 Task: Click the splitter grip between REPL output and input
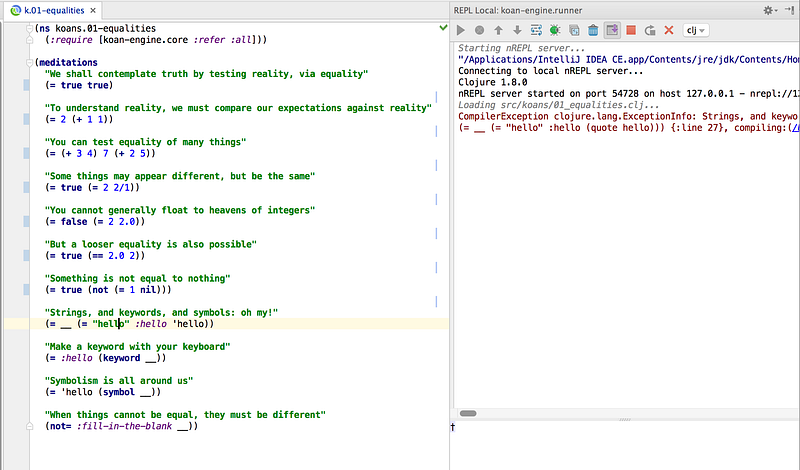[x=625, y=419]
